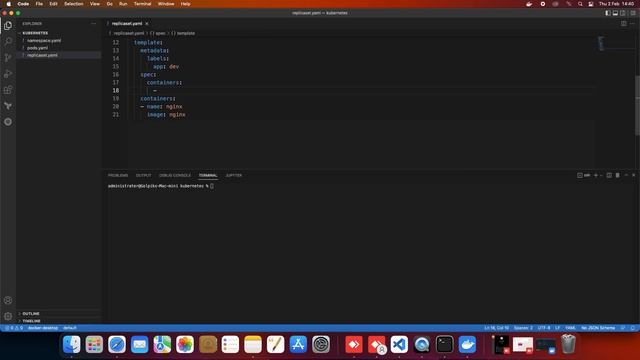Open the Terminal menu
This screenshot has height=360, width=640.
(142, 4)
